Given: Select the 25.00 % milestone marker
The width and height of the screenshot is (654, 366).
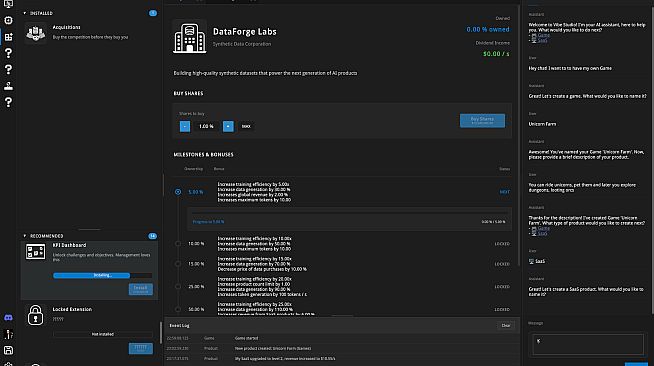Looking at the screenshot, I should tap(178, 286).
